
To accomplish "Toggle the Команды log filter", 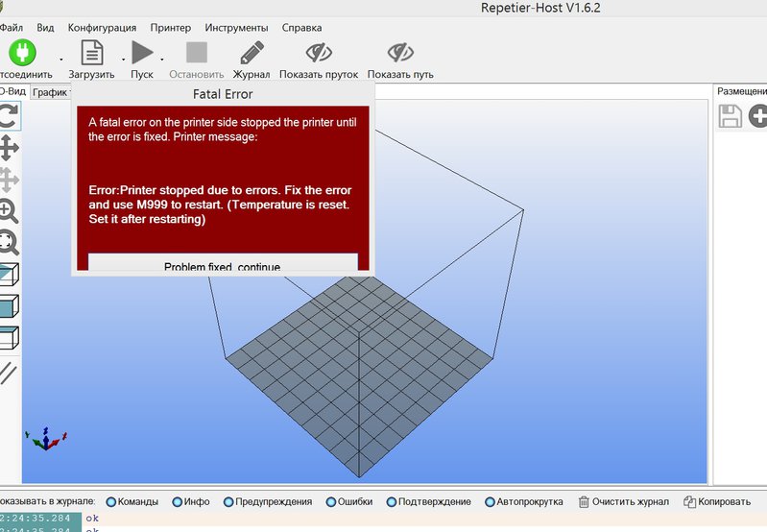I will coord(111,501).
